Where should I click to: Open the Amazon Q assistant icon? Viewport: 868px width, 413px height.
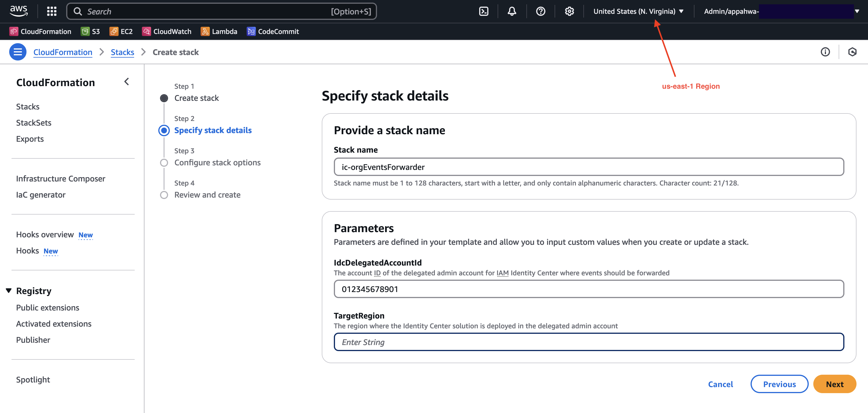852,52
